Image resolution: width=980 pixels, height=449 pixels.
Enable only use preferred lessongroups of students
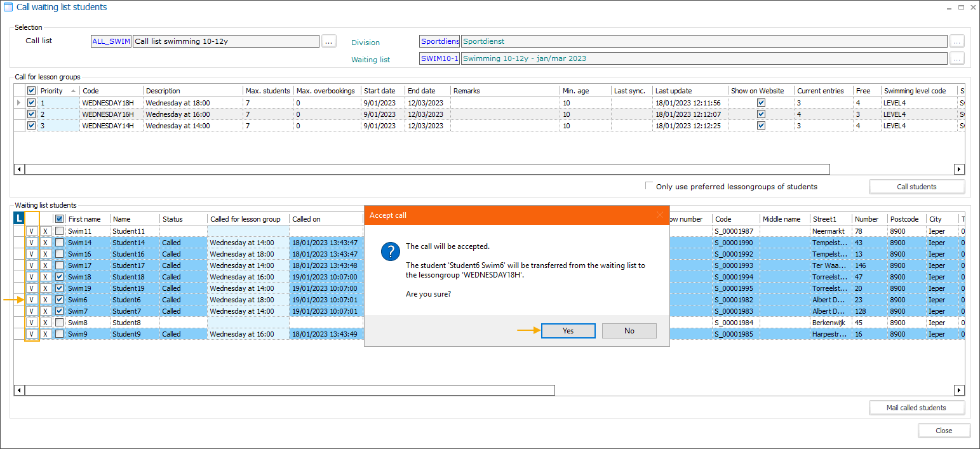pos(649,185)
